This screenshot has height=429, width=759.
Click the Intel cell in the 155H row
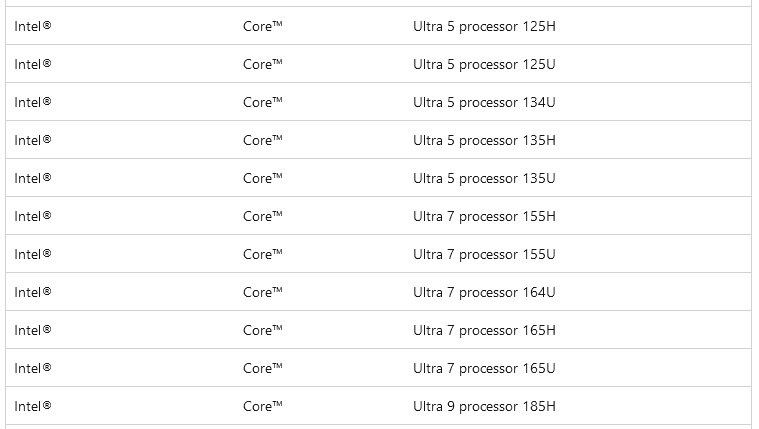33,216
